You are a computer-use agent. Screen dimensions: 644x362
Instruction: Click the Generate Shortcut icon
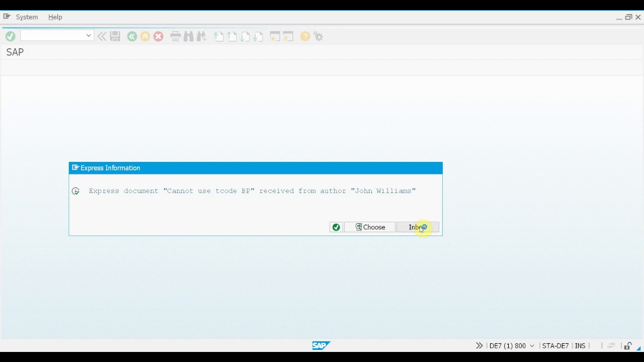288,36
